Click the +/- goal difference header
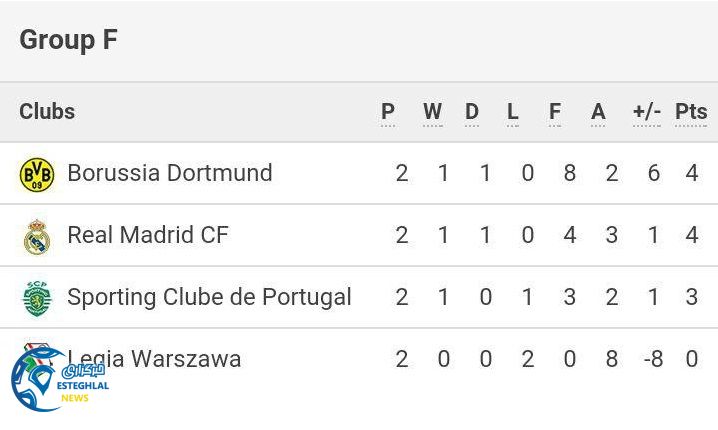This screenshot has width=718, height=430. click(x=647, y=112)
